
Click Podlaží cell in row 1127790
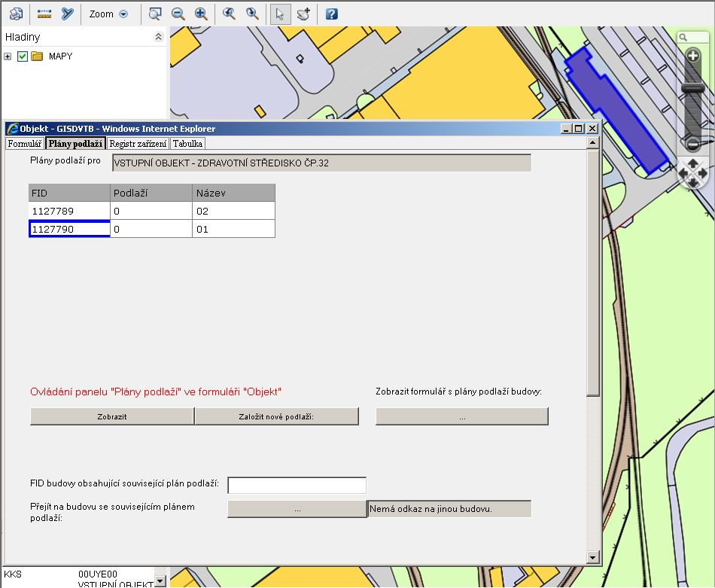coord(151,229)
